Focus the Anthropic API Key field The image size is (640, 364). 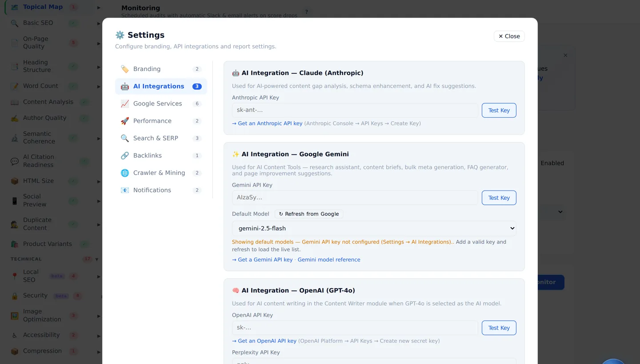coord(355,110)
